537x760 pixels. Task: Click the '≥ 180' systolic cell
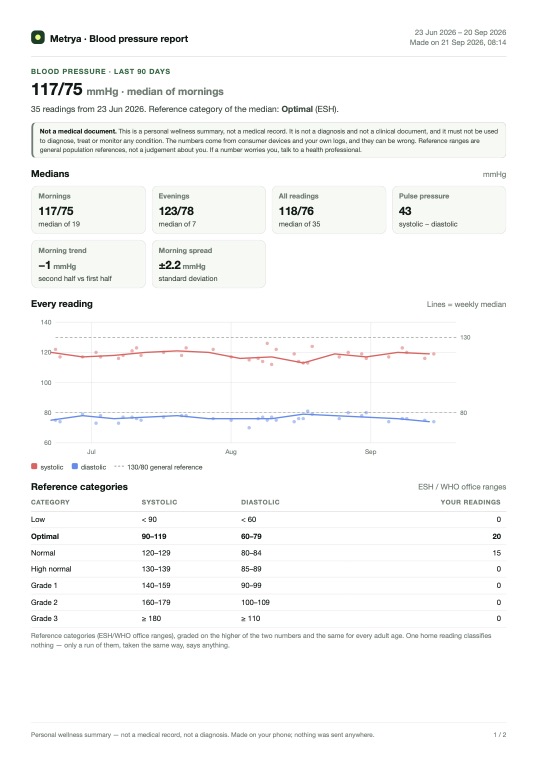click(151, 618)
